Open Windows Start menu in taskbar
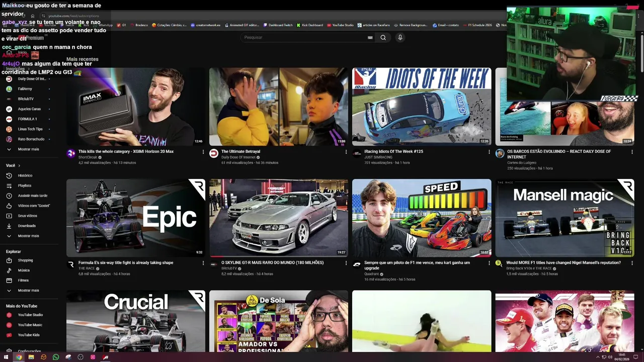The height and width of the screenshot is (362, 644). pos(6,357)
